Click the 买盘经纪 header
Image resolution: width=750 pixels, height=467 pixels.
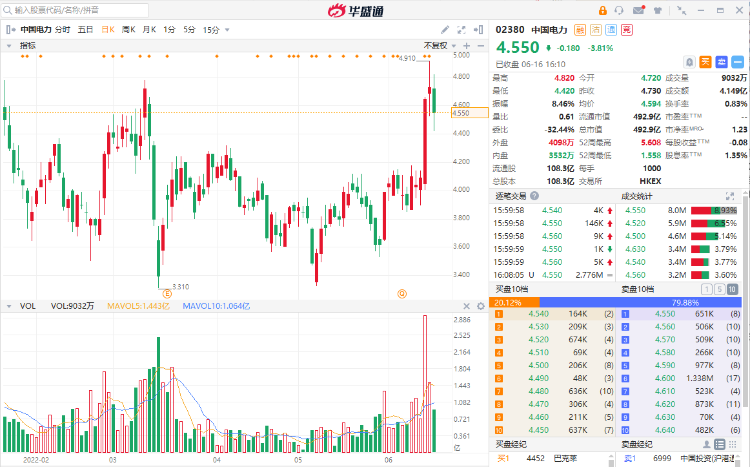tap(511, 445)
